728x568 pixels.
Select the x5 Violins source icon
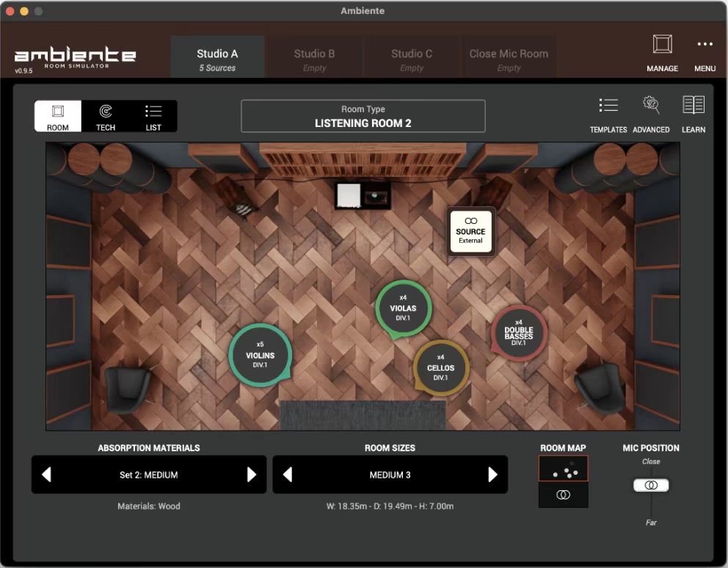pyautogui.click(x=260, y=355)
